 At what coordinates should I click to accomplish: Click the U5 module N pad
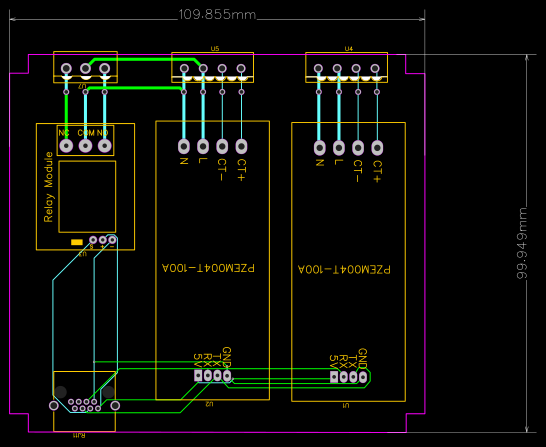(x=184, y=147)
